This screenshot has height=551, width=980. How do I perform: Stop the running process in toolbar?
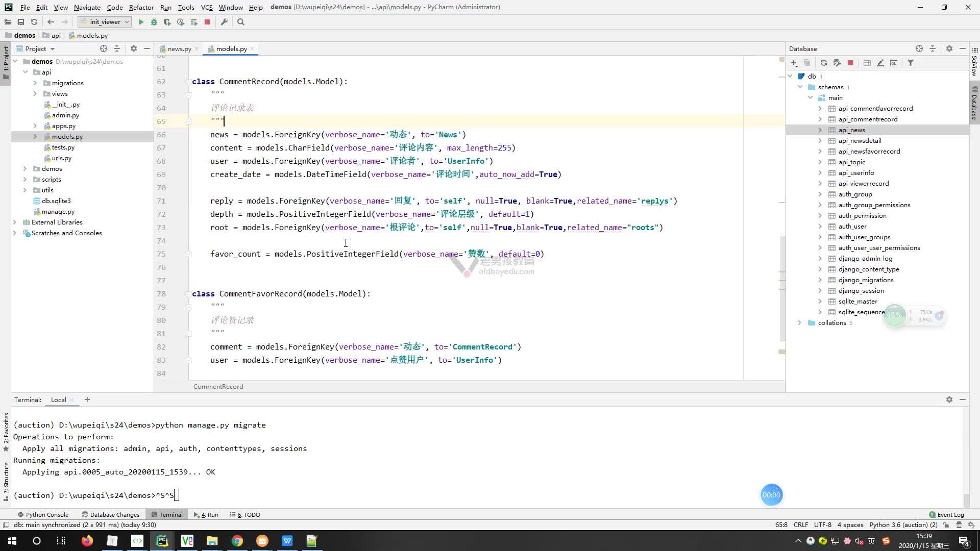click(x=207, y=22)
